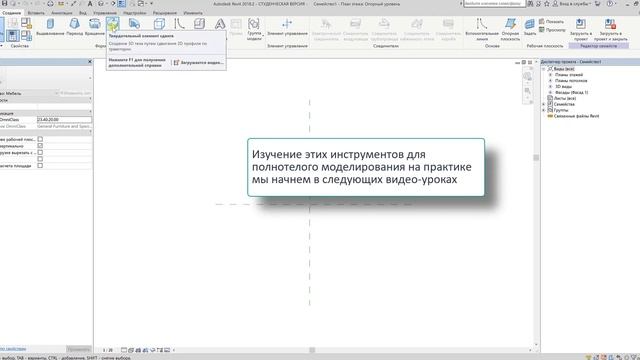Select the Reference Plane (Опорная плоскость) tool

(510, 29)
